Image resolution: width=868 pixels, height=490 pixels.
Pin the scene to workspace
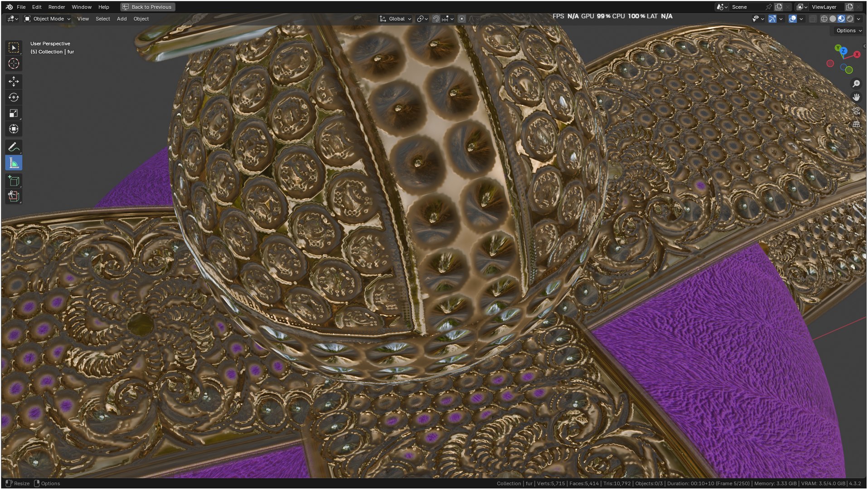769,7
